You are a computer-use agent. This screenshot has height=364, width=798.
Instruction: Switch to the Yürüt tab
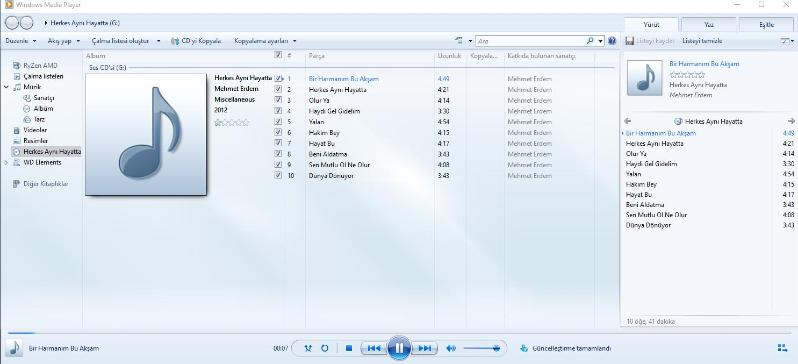click(651, 24)
